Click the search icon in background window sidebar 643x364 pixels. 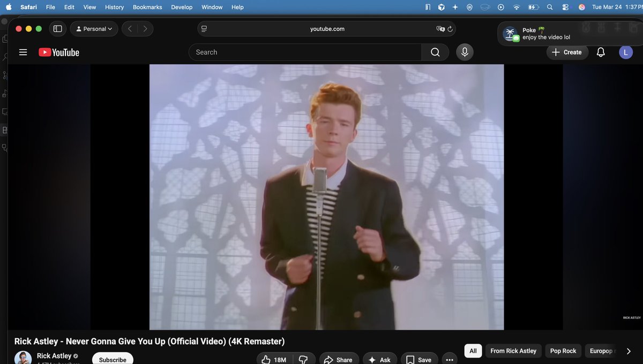click(x=5, y=57)
